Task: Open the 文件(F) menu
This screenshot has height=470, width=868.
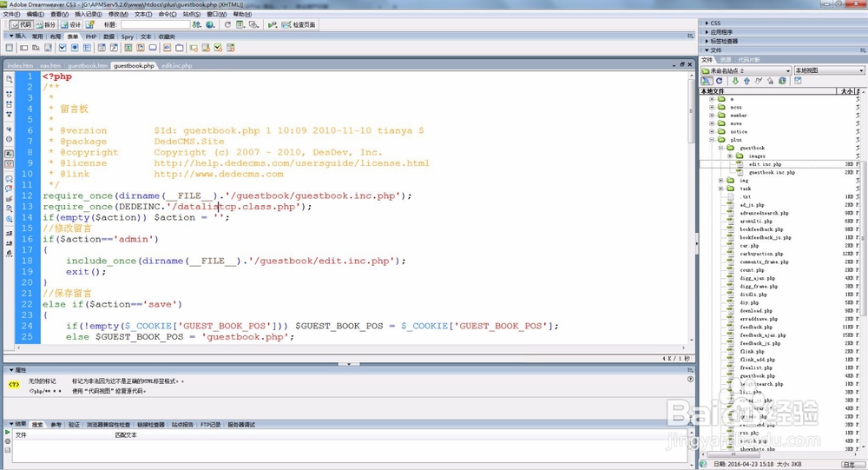Action: (x=11, y=15)
